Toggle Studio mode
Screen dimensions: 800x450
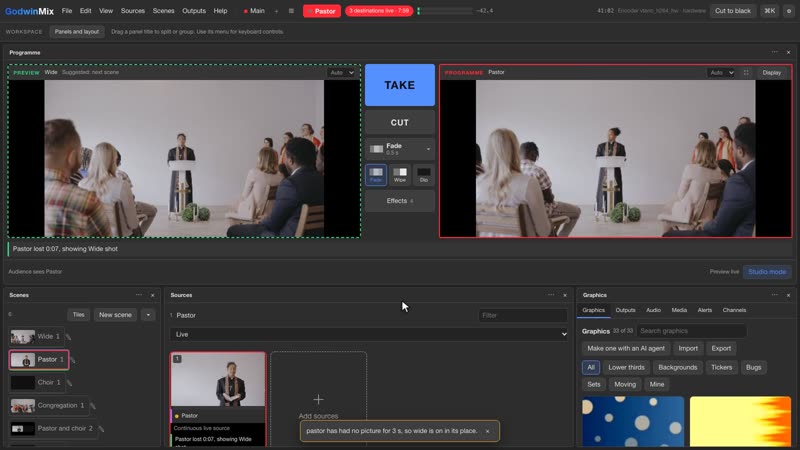[x=767, y=272]
